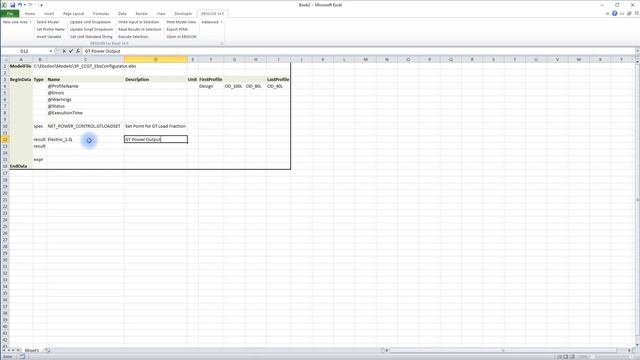Click the EndData cell
Image resolution: width=640 pixels, height=360 pixels.
[x=21, y=166]
